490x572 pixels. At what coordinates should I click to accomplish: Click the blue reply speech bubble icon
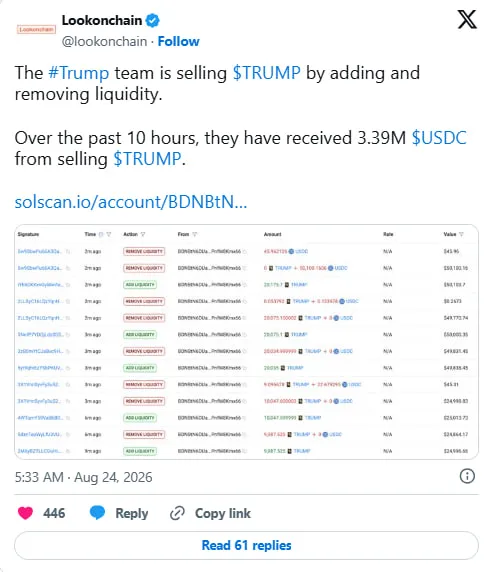tap(97, 513)
